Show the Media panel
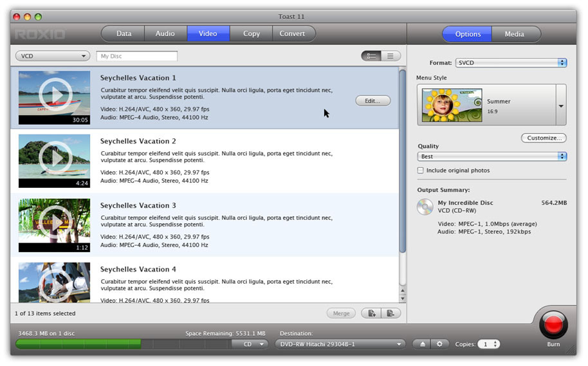Screen dimensions: 588x366 pyautogui.click(x=515, y=34)
